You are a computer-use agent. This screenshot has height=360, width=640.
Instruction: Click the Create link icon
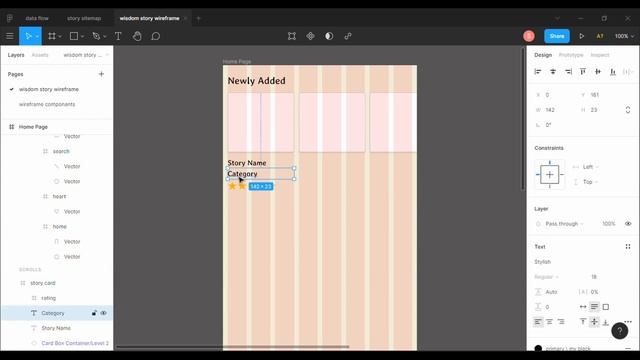tap(348, 36)
